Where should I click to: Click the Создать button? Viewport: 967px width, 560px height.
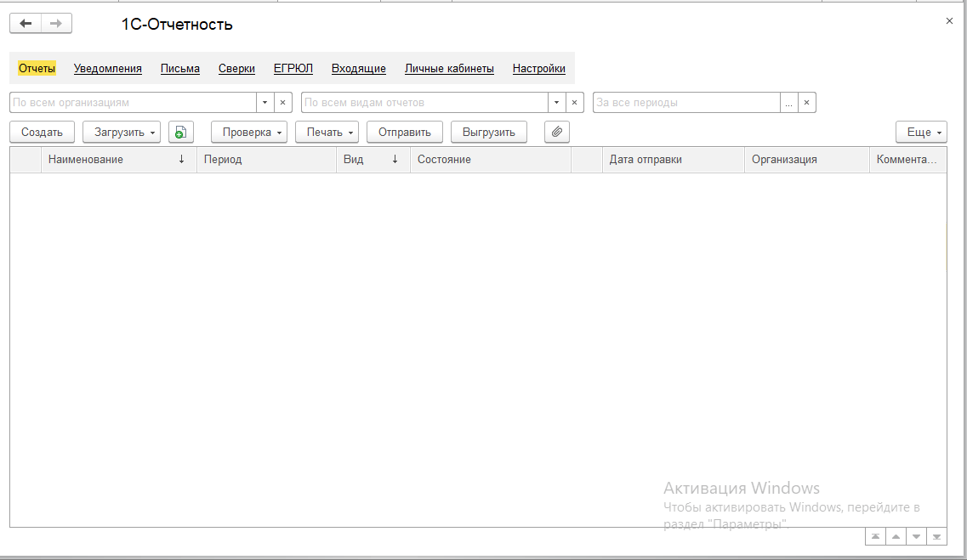point(42,133)
